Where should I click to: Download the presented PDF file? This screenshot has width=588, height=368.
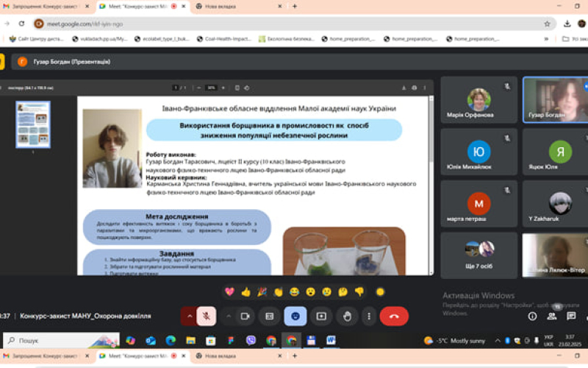click(404, 88)
